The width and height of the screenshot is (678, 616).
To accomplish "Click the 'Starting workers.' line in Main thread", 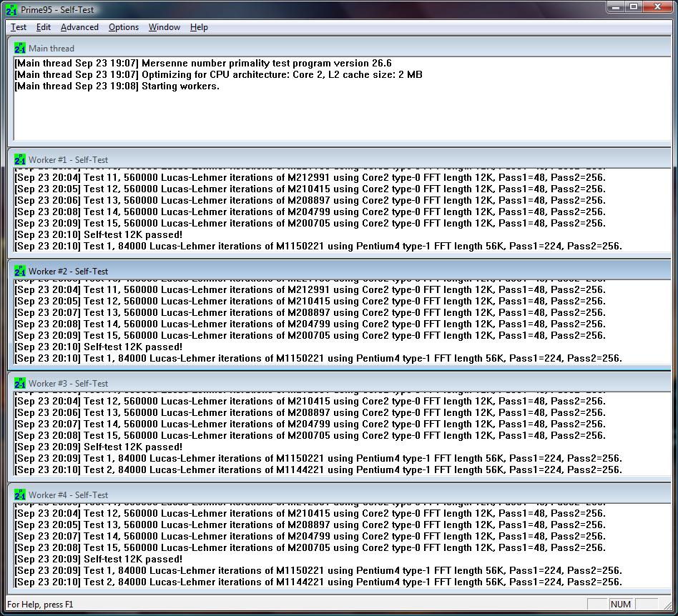I will coord(117,86).
